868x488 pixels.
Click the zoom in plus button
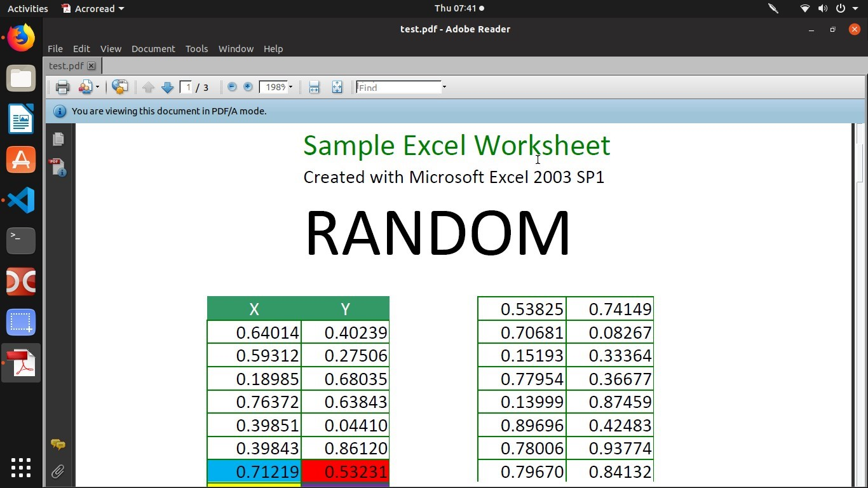(x=248, y=87)
